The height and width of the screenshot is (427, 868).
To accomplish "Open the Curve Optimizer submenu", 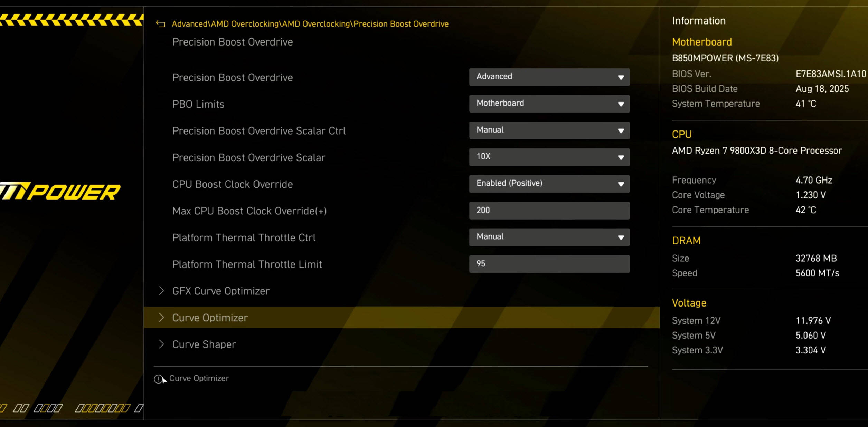I will [x=210, y=318].
